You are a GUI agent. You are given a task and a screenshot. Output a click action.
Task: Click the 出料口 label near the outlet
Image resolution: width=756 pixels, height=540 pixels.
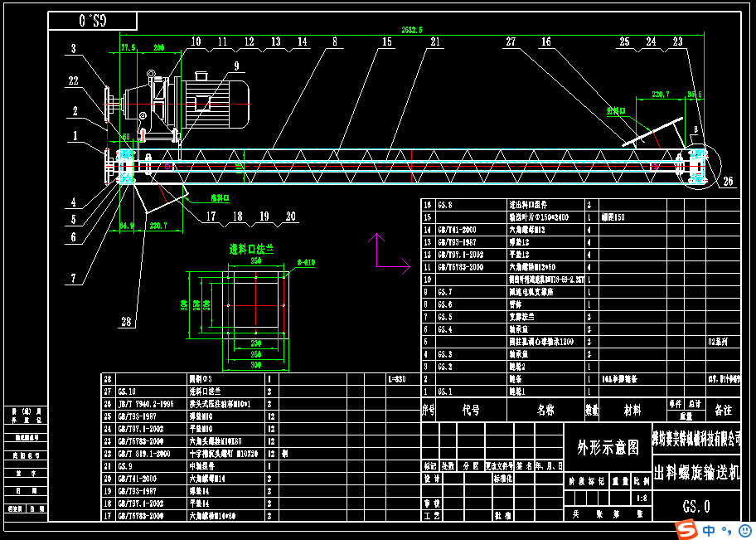point(220,198)
